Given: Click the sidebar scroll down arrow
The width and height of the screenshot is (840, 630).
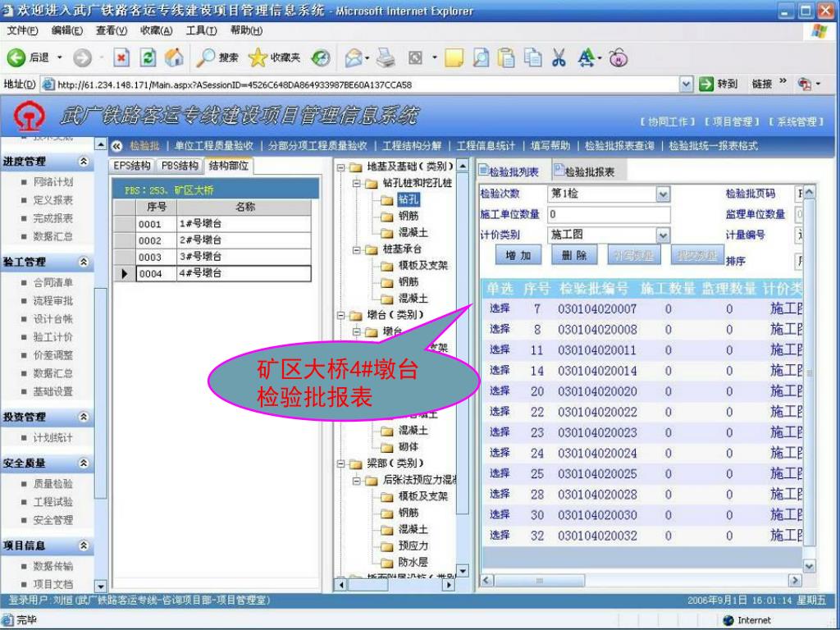Looking at the screenshot, I should 100,586.
